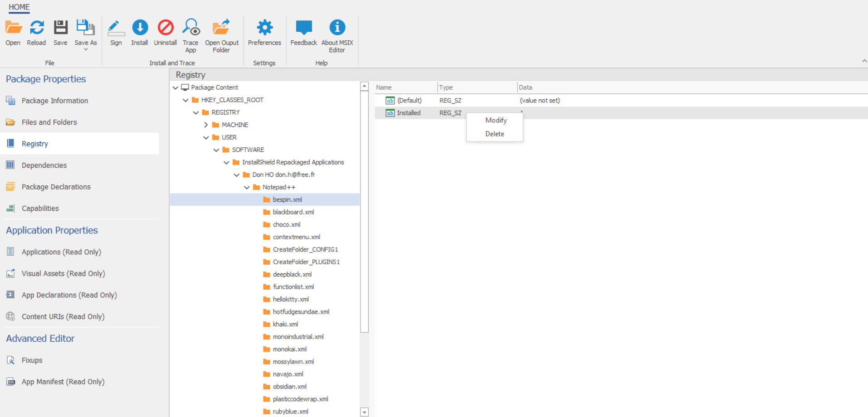Save the package with Save icon

point(60,28)
